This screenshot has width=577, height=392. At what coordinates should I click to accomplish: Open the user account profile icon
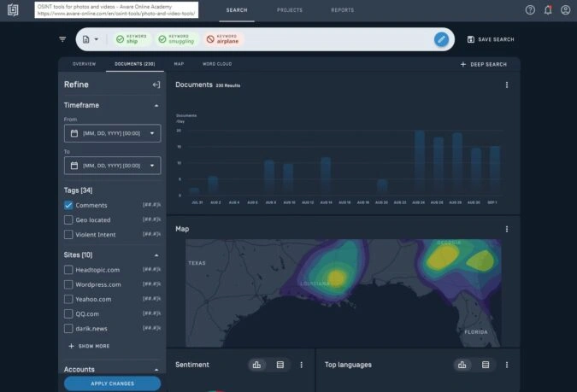coord(565,10)
